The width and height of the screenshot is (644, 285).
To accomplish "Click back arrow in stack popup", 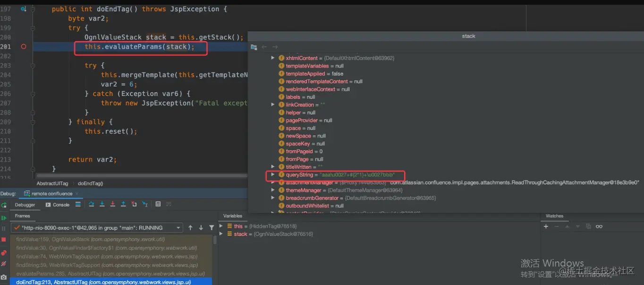I will click(264, 47).
